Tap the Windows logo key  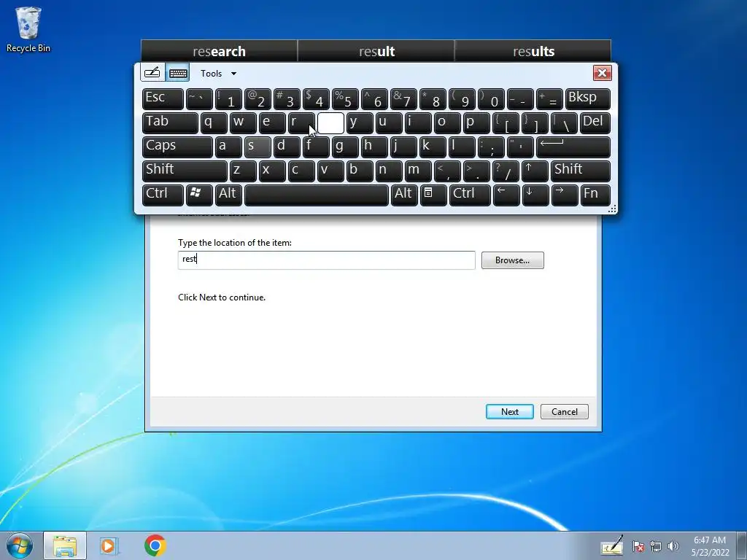click(199, 195)
